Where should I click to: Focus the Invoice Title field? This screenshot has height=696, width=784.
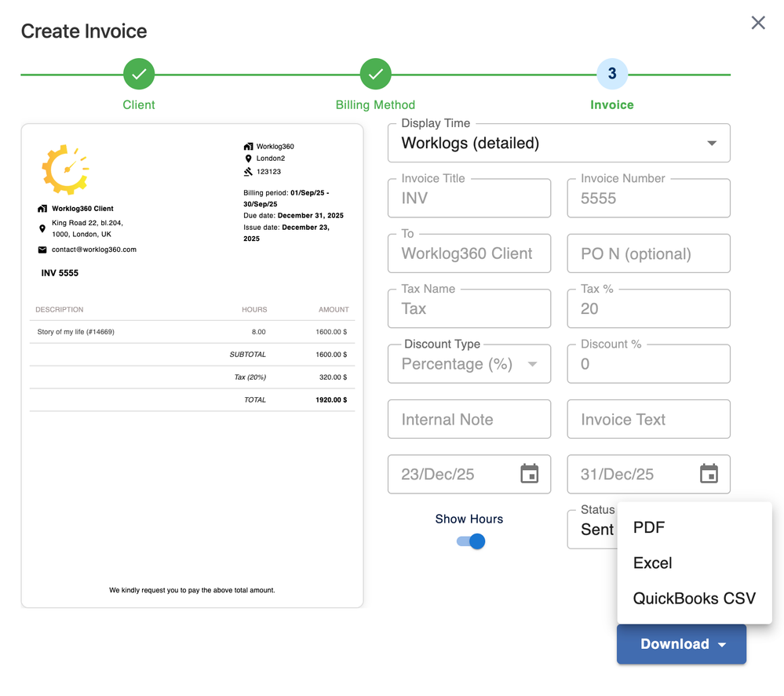469,198
